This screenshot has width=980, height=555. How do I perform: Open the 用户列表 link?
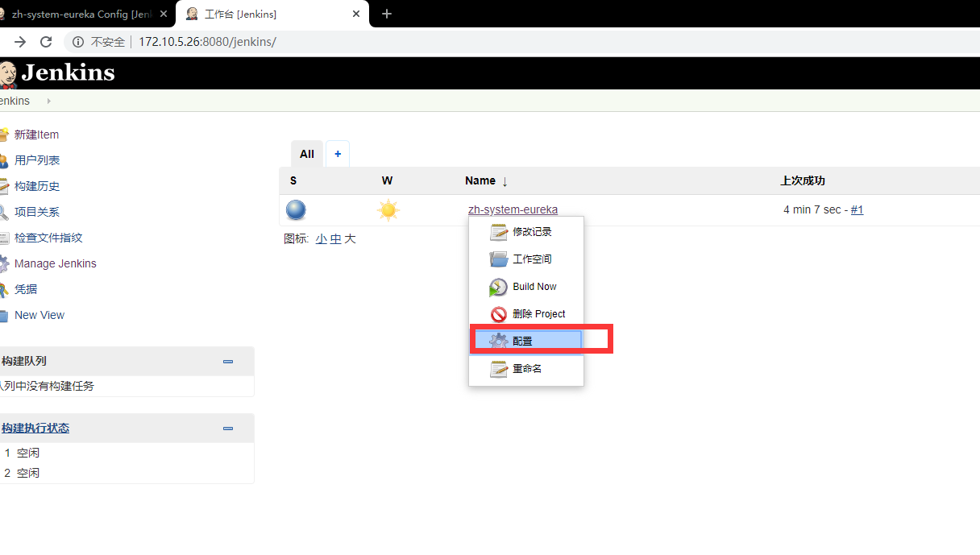coord(37,160)
